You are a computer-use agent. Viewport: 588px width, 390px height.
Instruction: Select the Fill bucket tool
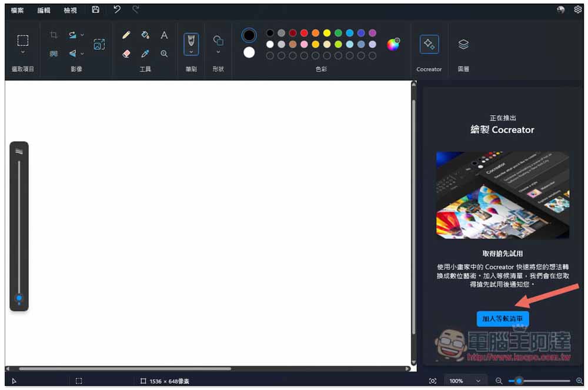point(145,35)
